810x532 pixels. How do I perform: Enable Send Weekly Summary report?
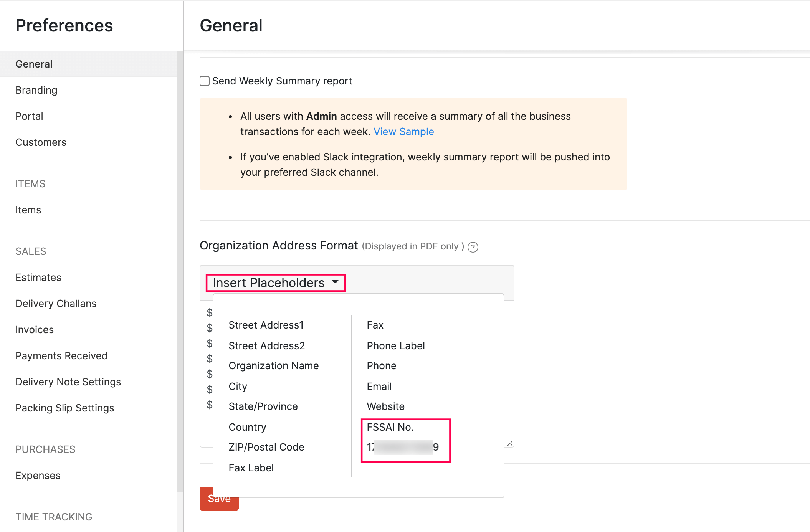(x=204, y=81)
